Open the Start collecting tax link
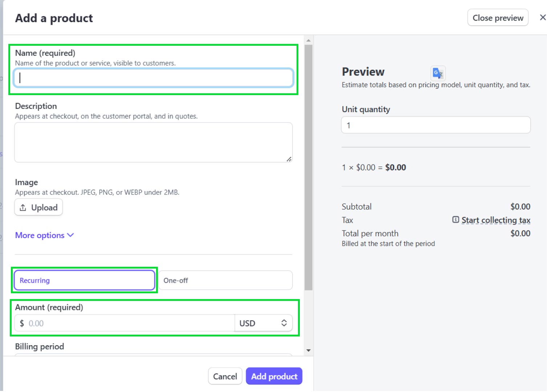Image resolution: width=547 pixels, height=392 pixels. click(495, 220)
